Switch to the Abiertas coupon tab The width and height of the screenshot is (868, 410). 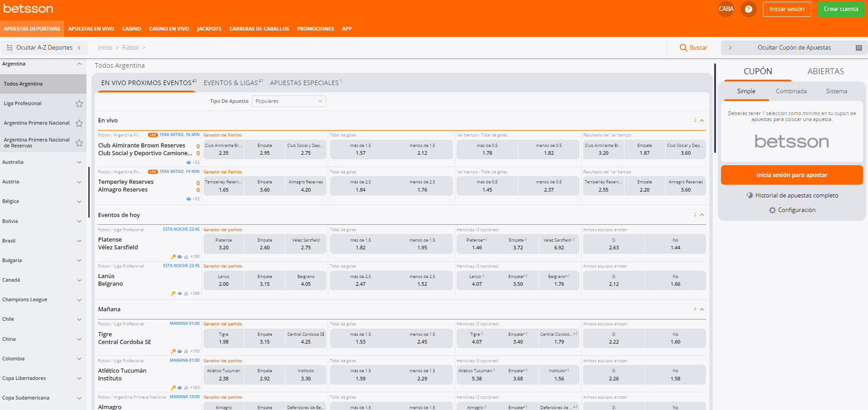(x=826, y=71)
